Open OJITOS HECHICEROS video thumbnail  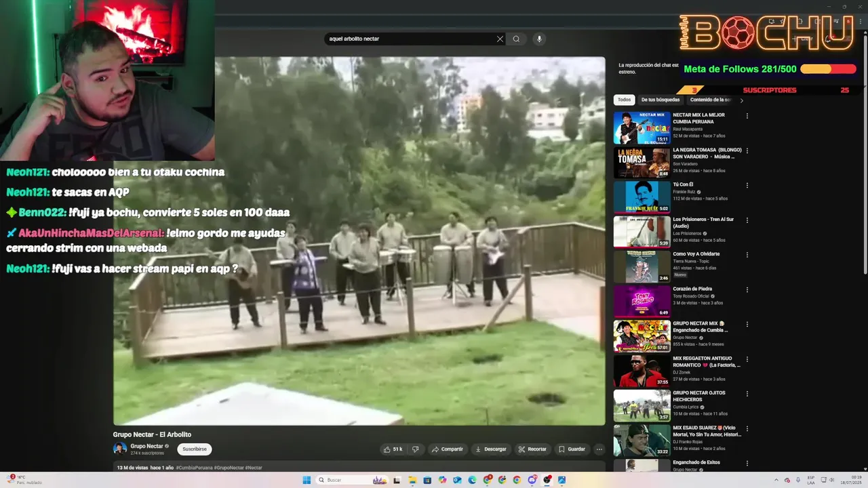tap(642, 405)
